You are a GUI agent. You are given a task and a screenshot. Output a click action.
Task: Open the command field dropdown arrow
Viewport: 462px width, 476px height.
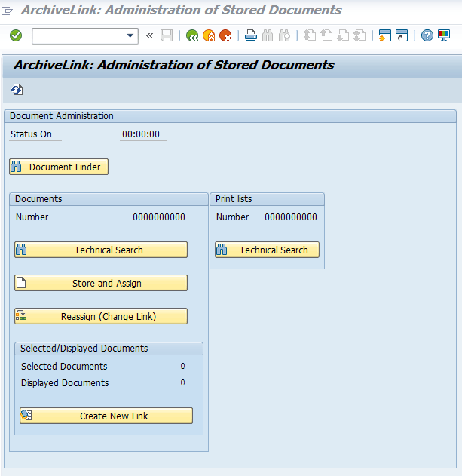[130, 35]
